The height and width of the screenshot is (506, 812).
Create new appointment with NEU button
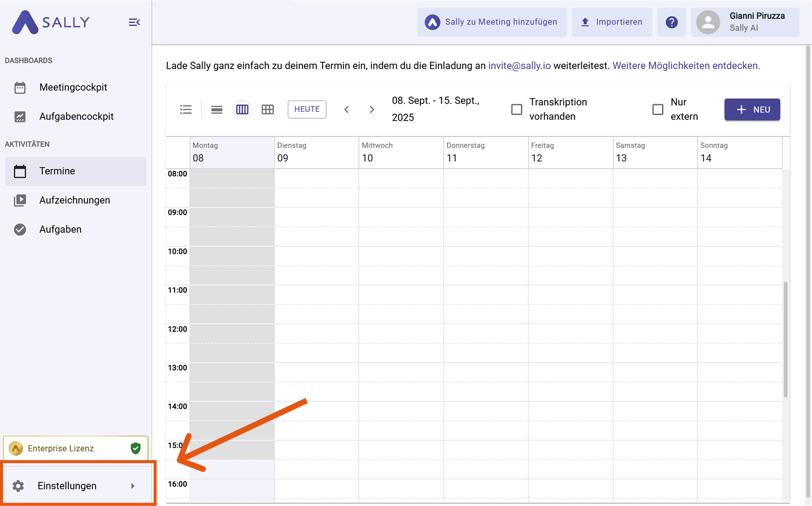[x=752, y=110]
